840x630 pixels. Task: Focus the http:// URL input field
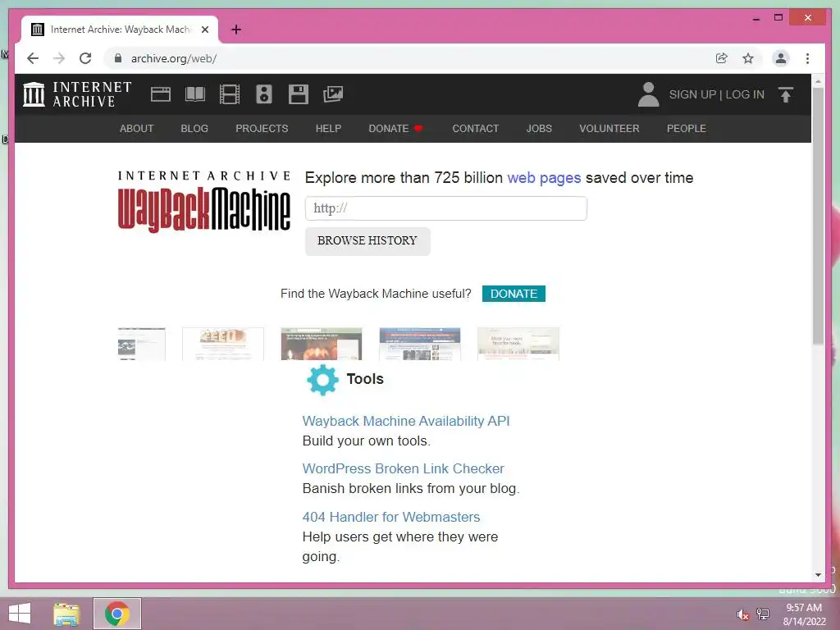coord(446,208)
